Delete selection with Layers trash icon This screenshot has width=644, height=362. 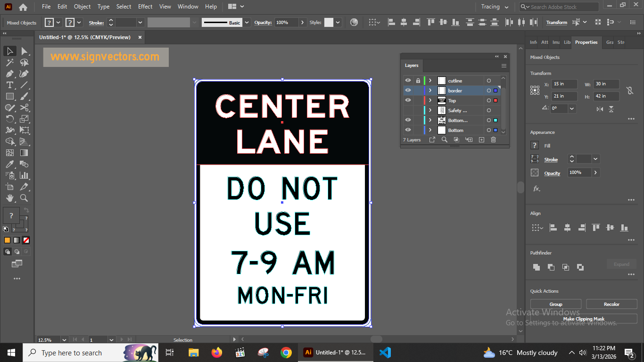click(x=493, y=140)
